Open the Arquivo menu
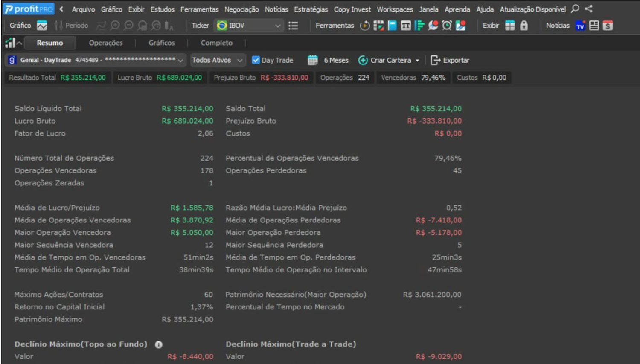640x364 pixels. coord(83,9)
